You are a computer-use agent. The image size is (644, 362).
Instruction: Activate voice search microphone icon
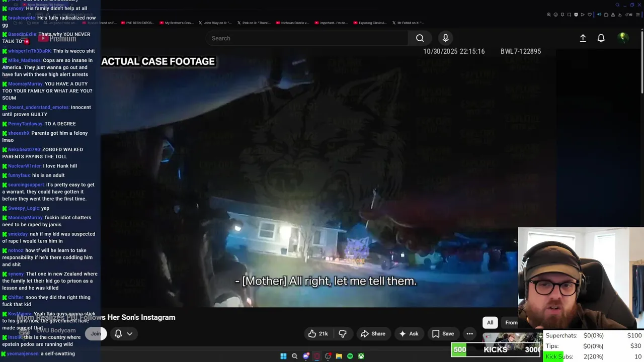pos(445,38)
